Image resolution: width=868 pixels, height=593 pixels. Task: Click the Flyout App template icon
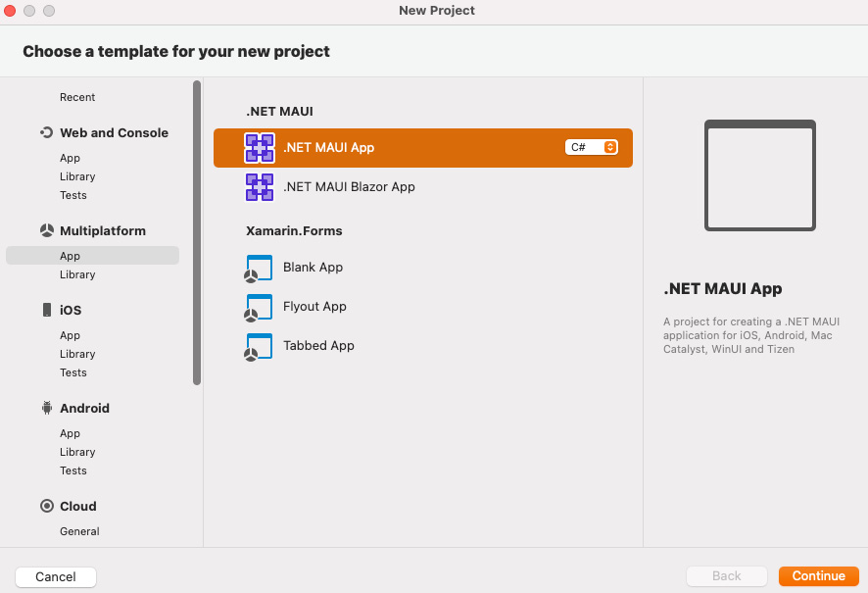[x=259, y=308]
